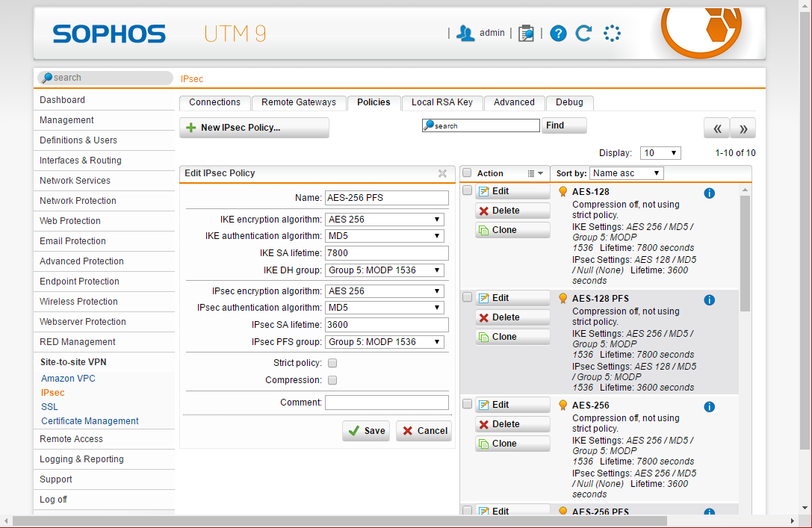812x528 pixels.
Task: Open the Network Protection menu
Action: point(104,201)
